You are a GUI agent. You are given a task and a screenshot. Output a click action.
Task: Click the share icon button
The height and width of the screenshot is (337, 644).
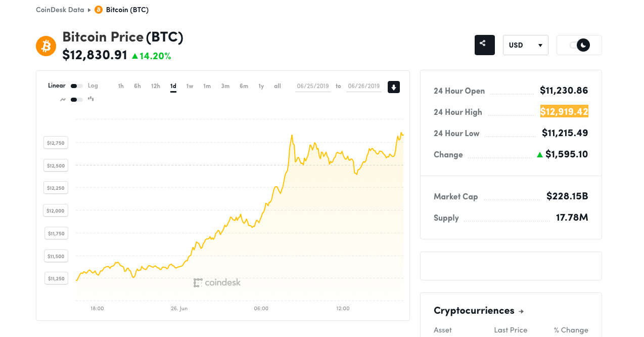click(x=484, y=45)
